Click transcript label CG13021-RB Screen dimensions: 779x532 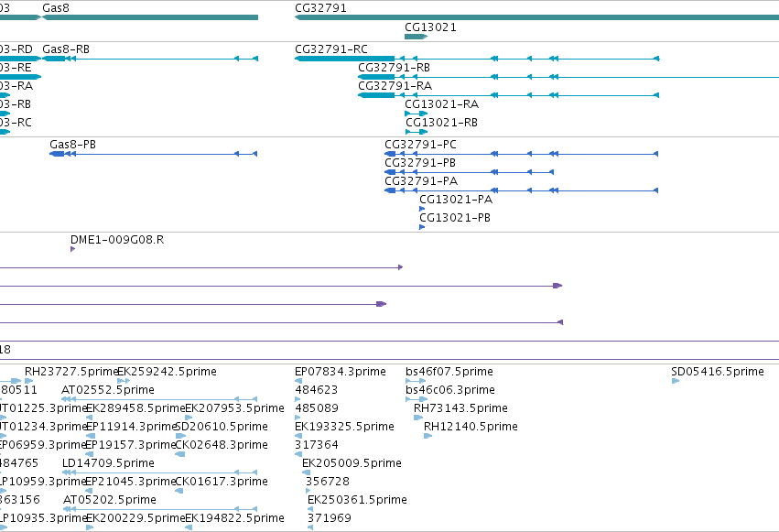tap(441, 123)
